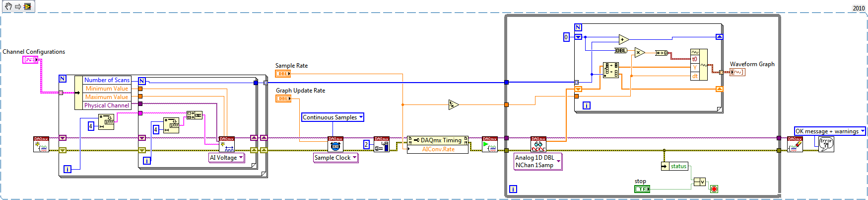Viewport: 868px width, 200px height.
Task: Select the array function node inside the waveform loop
Action: [610, 70]
